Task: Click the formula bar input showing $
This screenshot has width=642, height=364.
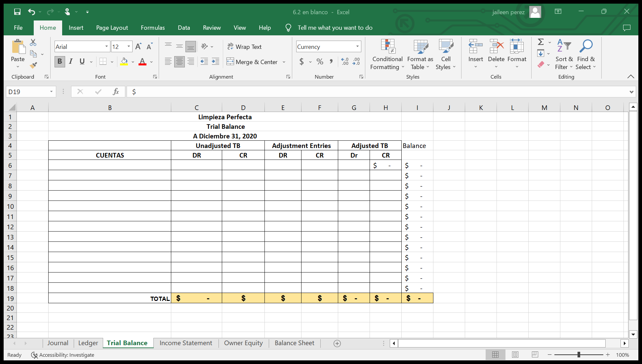Action: 377,92
